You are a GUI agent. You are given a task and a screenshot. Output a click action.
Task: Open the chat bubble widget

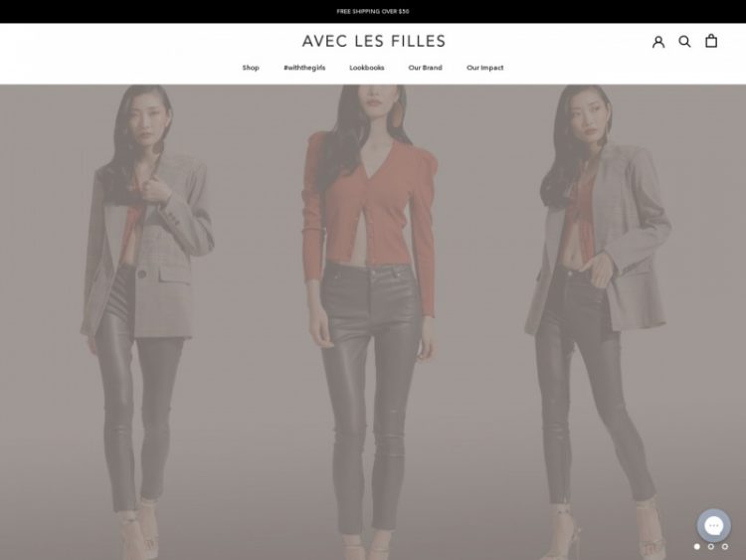[713, 525]
